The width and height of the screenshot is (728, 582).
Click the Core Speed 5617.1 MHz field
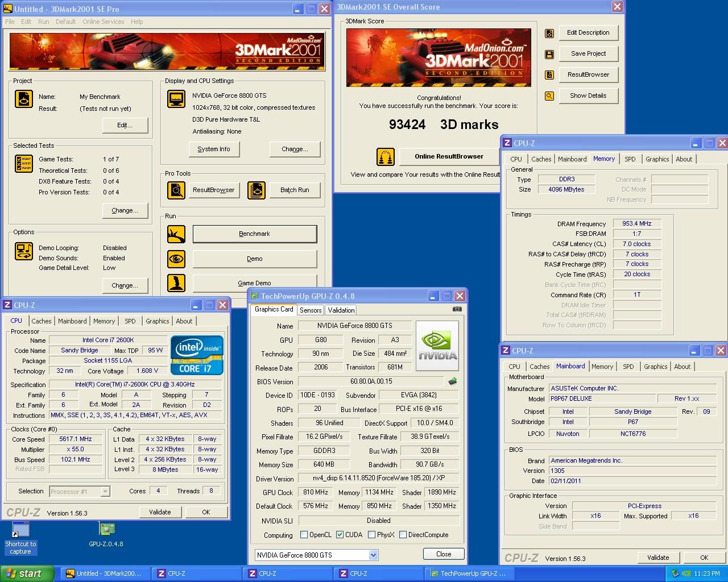tap(76, 439)
